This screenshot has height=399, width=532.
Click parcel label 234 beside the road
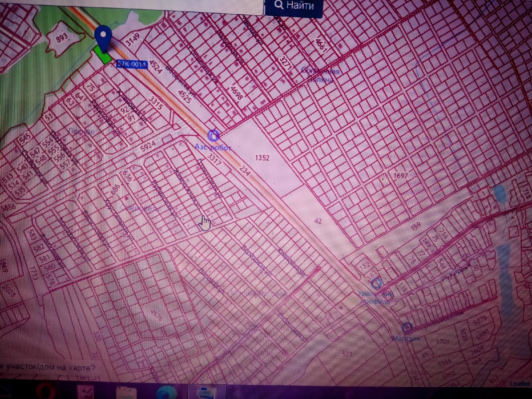(245, 171)
